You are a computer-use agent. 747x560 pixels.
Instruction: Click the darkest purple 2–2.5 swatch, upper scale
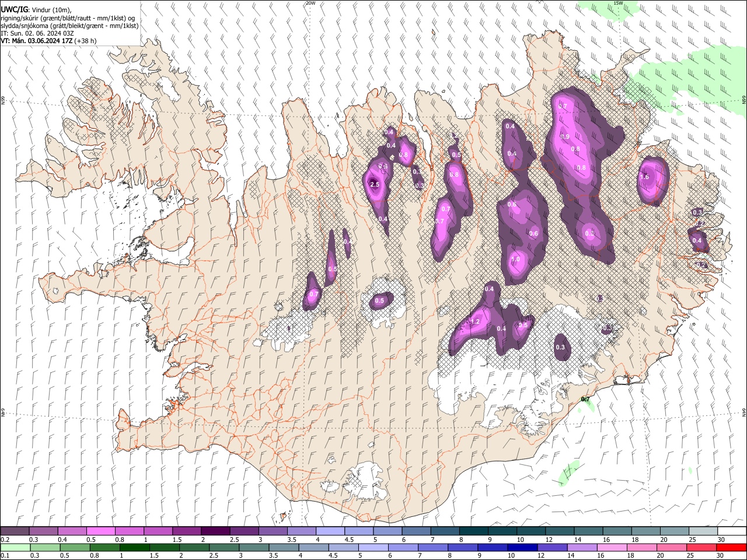point(215,531)
